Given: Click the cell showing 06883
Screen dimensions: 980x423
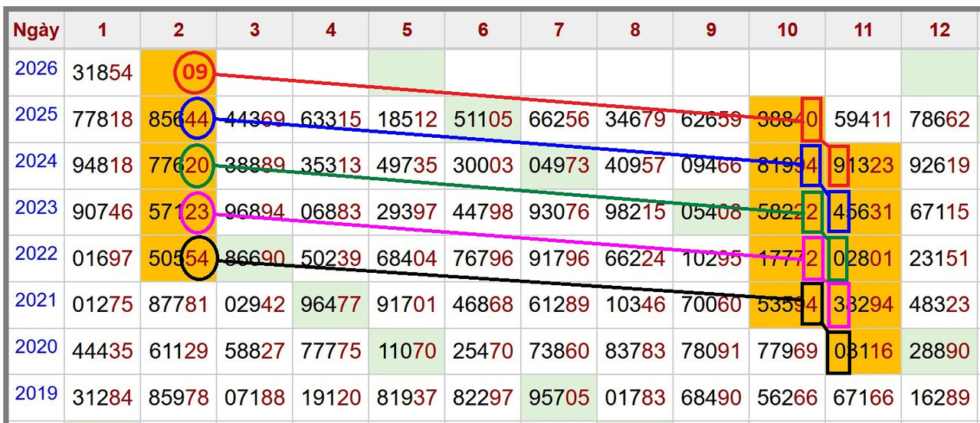Looking at the screenshot, I should coord(330,212).
